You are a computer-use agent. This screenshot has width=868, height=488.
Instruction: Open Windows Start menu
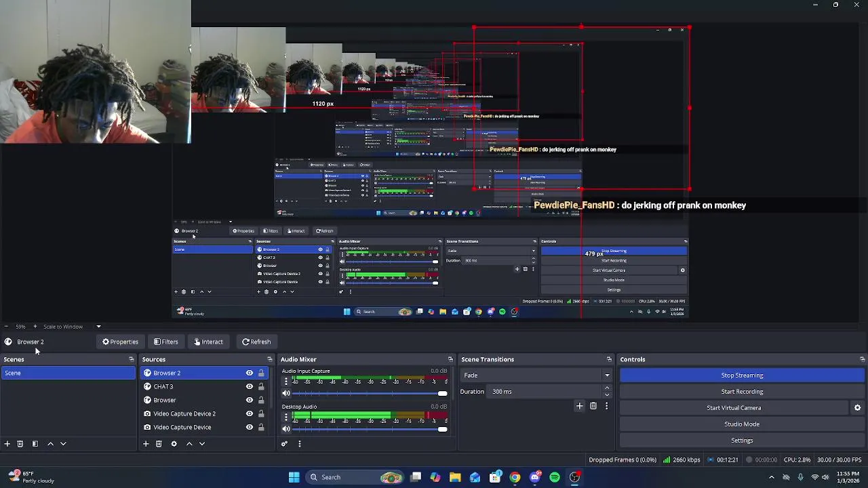[x=294, y=477]
